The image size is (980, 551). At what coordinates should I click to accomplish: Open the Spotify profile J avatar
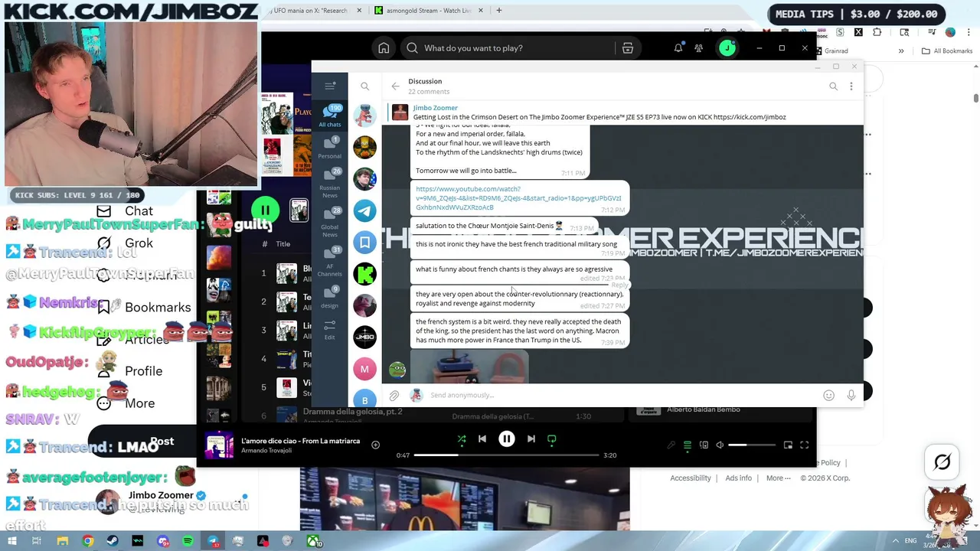(x=727, y=48)
